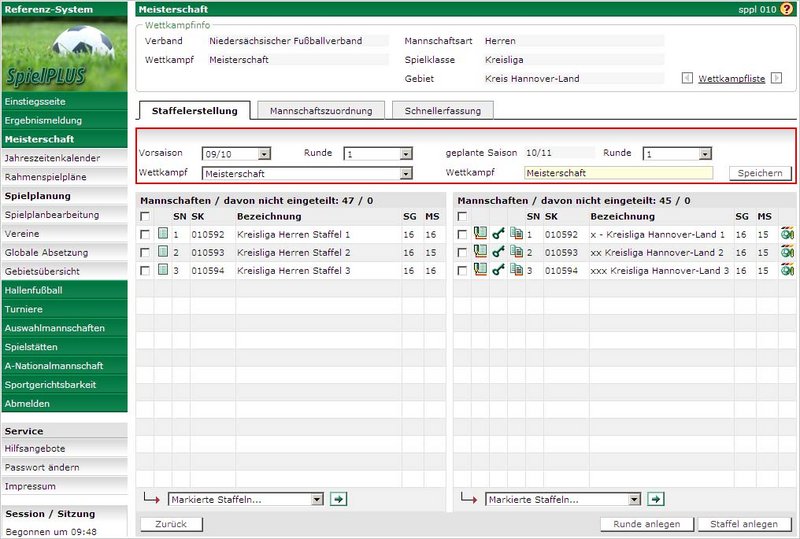
Task: Click the copy documents icon for Kreisliga Hannover-Land 3
Action: pyautogui.click(x=516, y=270)
